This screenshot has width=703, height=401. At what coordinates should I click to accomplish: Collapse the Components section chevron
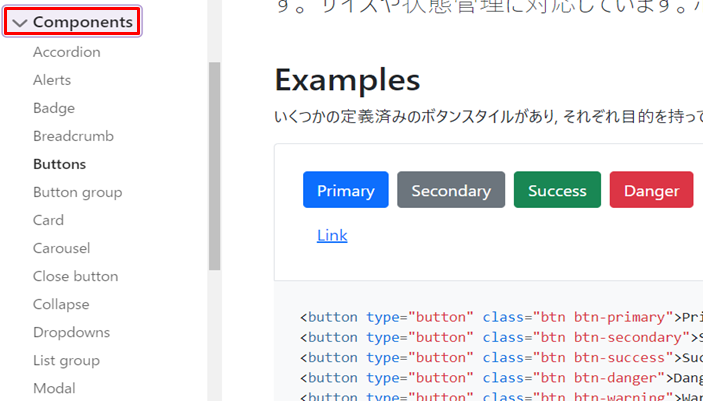point(19,22)
